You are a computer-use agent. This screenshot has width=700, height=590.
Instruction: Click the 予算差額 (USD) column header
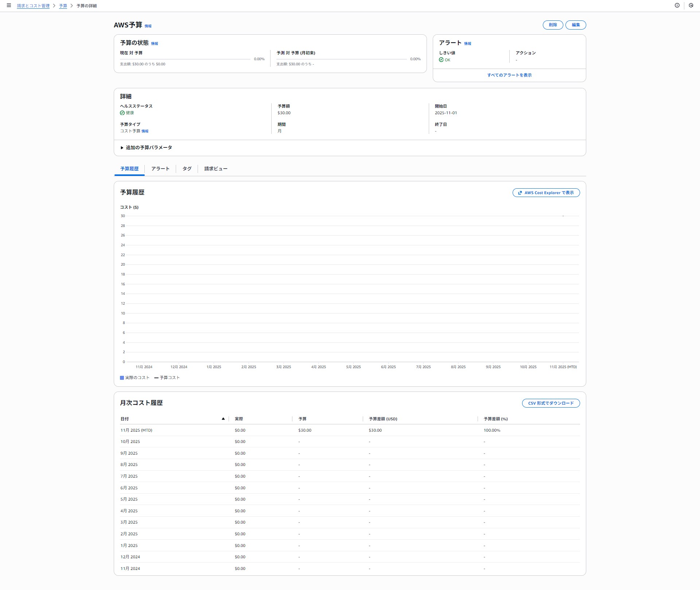(x=383, y=419)
